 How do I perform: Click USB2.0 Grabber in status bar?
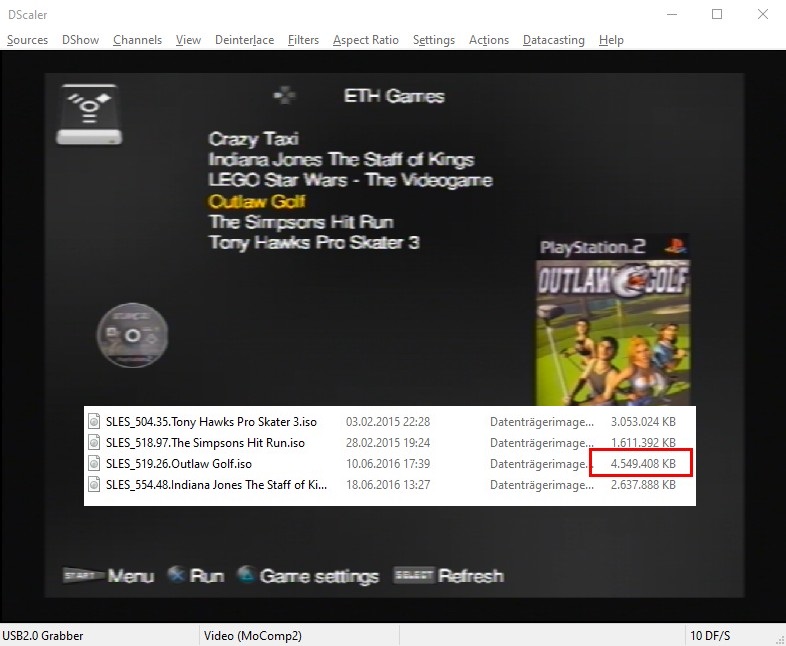click(43, 635)
